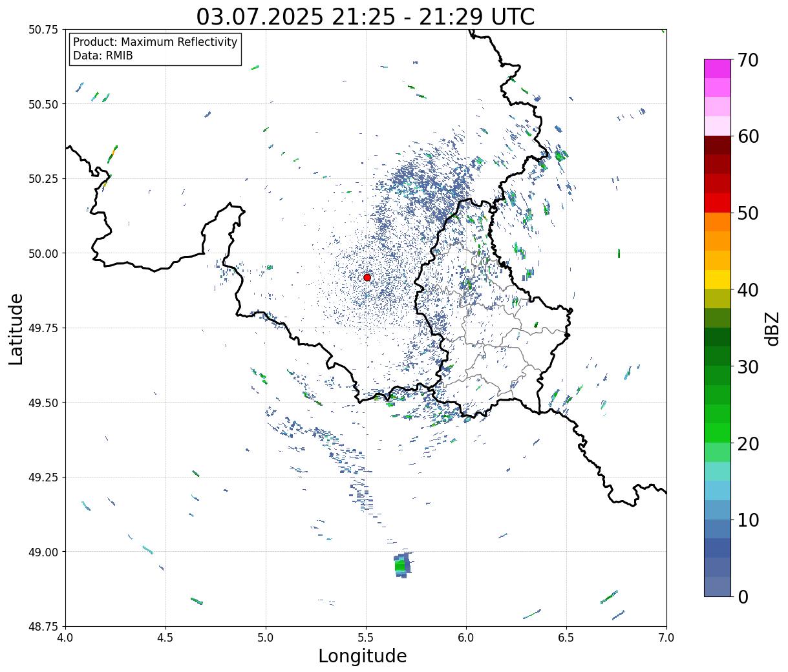788x672 pixels.
Task: Click the light blue swatch above 10
Action: [x=718, y=490]
